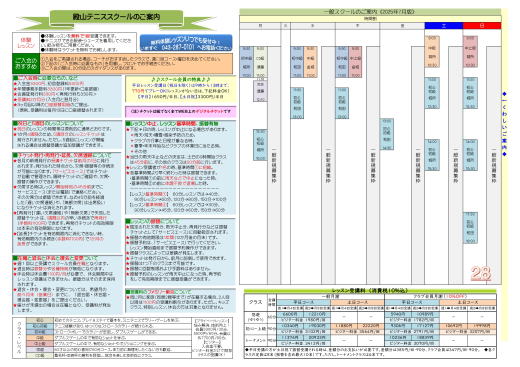Click the Monday purple lesson block

click(x=260, y=90)
